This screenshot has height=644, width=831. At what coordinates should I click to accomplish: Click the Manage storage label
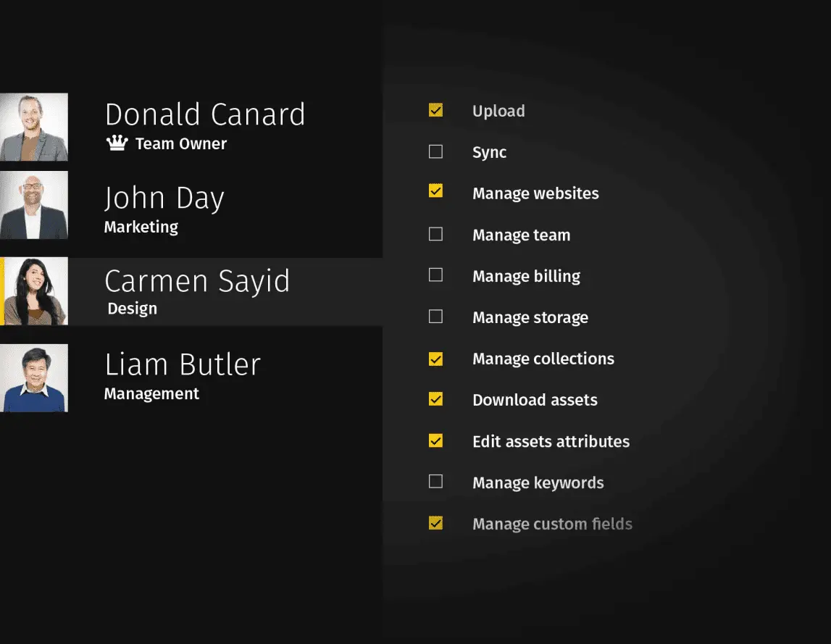[x=530, y=317]
